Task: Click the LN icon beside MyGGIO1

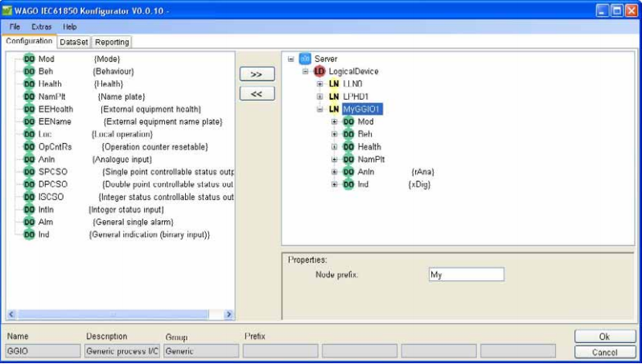Action: pyautogui.click(x=334, y=109)
